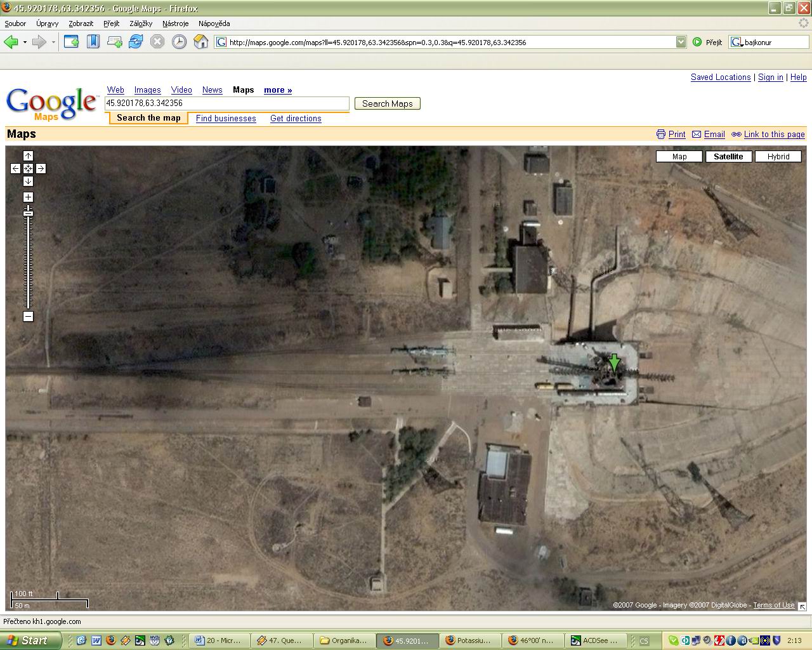Click the center return-to-last-result button
812x650 pixels.
28,168
